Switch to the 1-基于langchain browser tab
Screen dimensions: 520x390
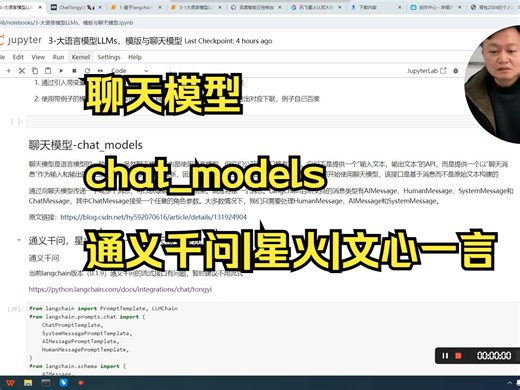coord(135,7)
